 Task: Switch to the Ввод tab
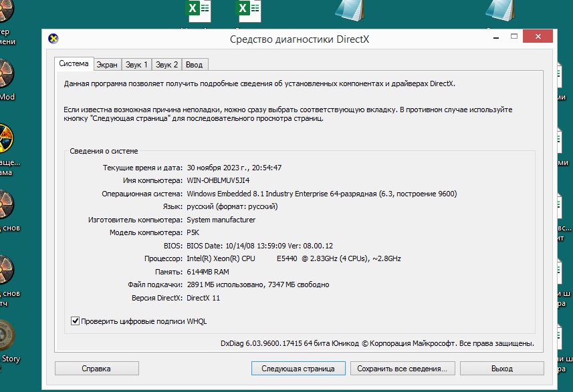(x=195, y=65)
